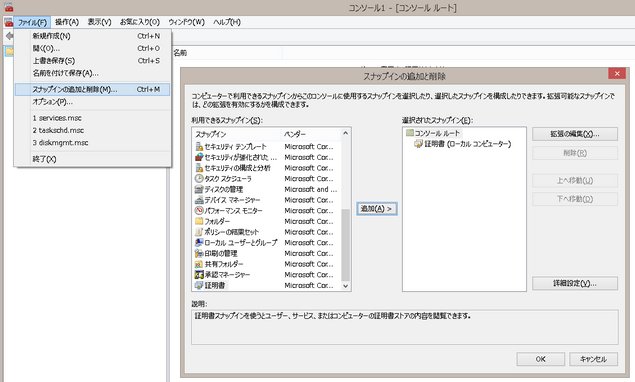
Task: Close the スナップインの追加と削除 dialog
Action: (x=617, y=74)
